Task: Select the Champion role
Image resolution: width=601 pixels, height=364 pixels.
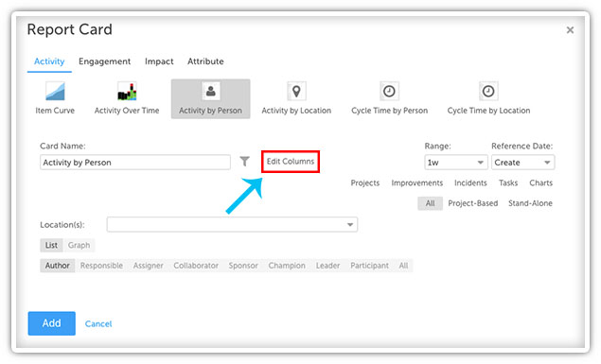Action: pos(287,266)
